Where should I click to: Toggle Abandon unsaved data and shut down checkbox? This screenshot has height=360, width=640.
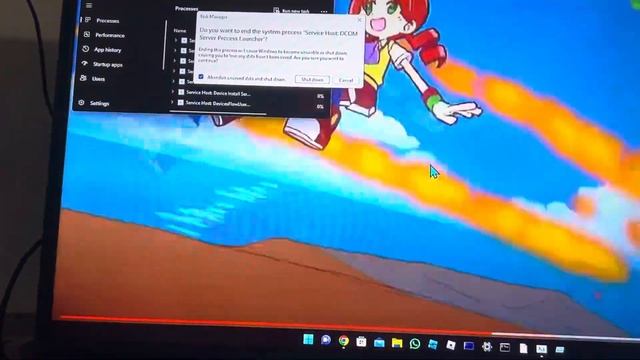pyautogui.click(x=201, y=77)
